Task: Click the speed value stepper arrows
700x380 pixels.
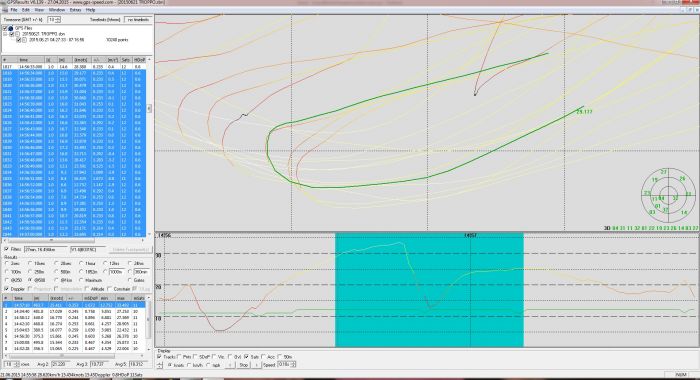Action: (x=293, y=365)
